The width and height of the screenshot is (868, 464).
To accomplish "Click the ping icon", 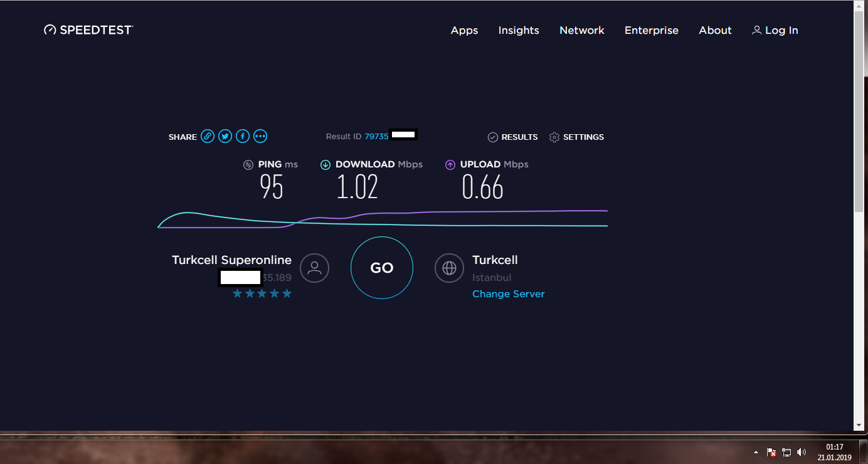I will click(248, 165).
